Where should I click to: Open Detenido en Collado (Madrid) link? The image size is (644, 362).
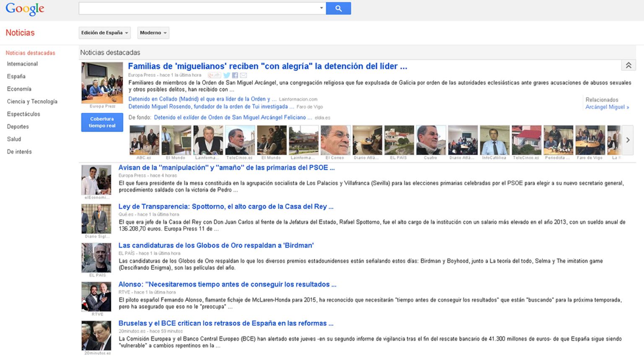coord(203,99)
